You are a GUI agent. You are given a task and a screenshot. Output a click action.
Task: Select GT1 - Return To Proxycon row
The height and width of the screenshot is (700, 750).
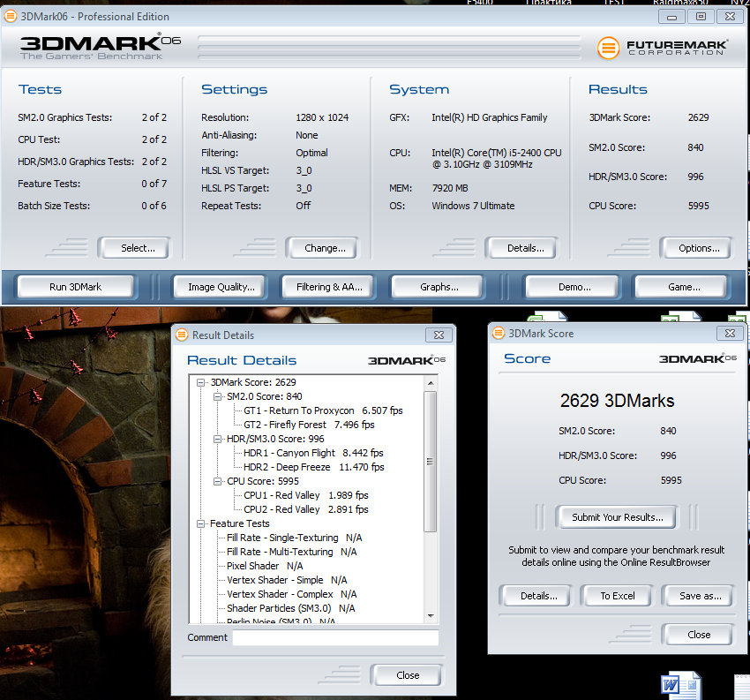pyautogui.click(x=323, y=410)
